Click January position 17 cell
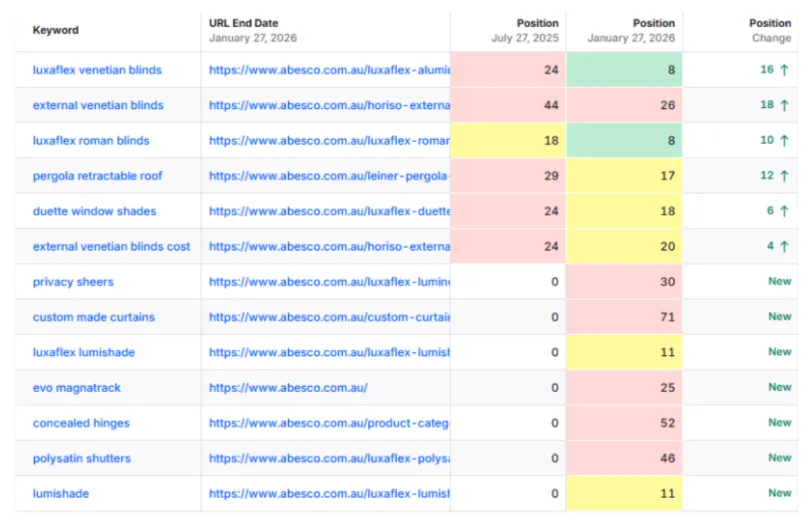Image resolution: width=810 pixels, height=524 pixels. (x=624, y=176)
